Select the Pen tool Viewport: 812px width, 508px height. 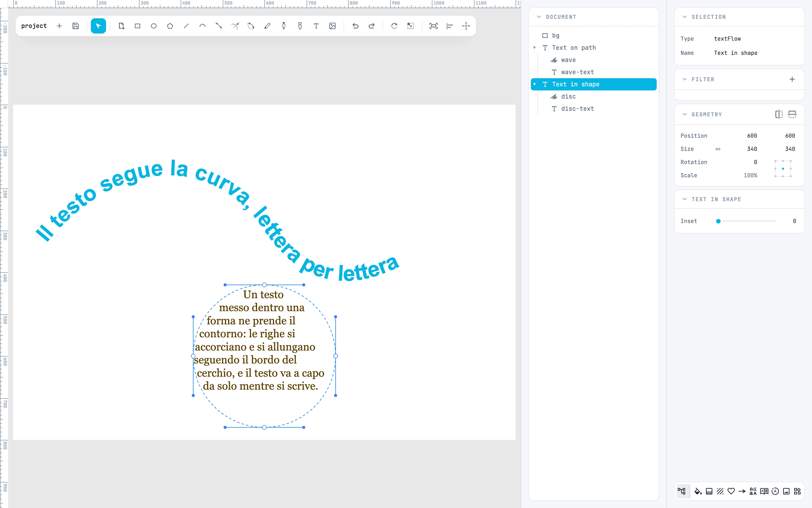pyautogui.click(x=283, y=26)
